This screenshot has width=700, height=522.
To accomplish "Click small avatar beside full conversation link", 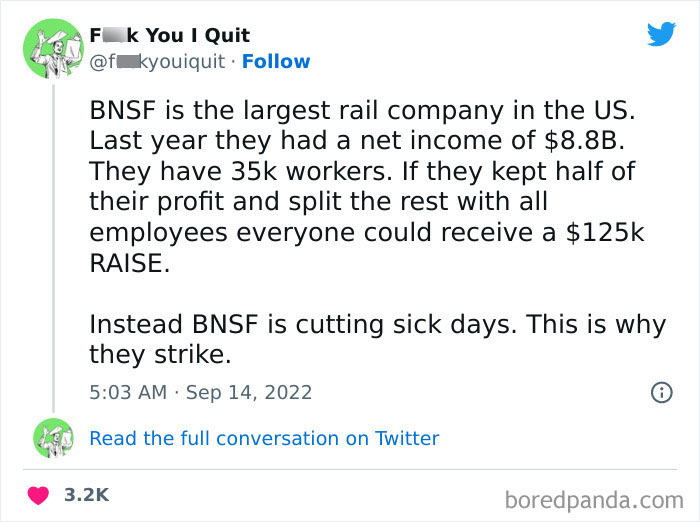I will [x=51, y=438].
